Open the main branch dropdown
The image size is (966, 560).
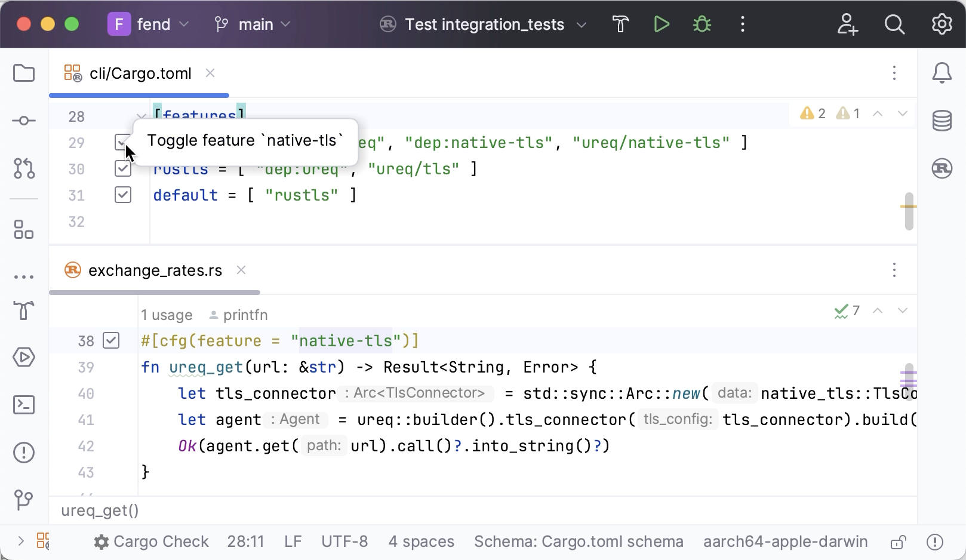[x=286, y=24]
